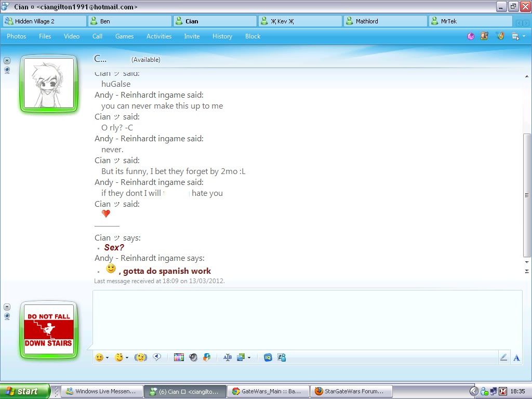The image size is (532, 399).
Task: Expand the contact picture options arrow
Action: pos(7,60)
